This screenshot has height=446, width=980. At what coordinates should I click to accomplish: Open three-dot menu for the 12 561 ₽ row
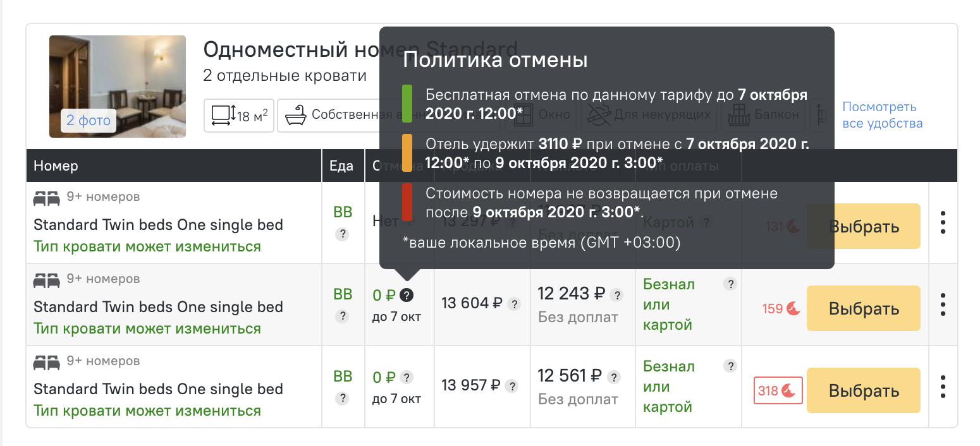click(x=943, y=387)
